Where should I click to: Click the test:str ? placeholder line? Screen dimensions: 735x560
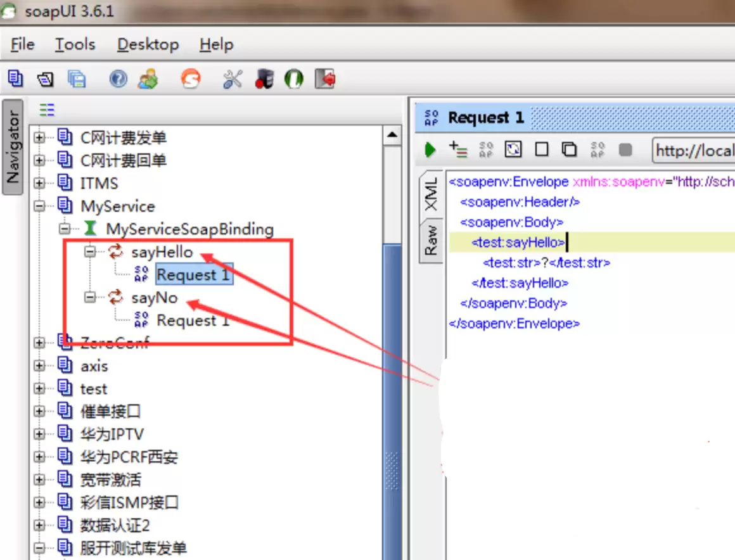point(547,263)
